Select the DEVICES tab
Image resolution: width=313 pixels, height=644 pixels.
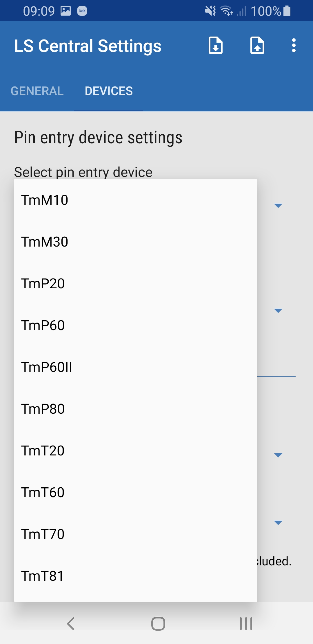click(109, 91)
